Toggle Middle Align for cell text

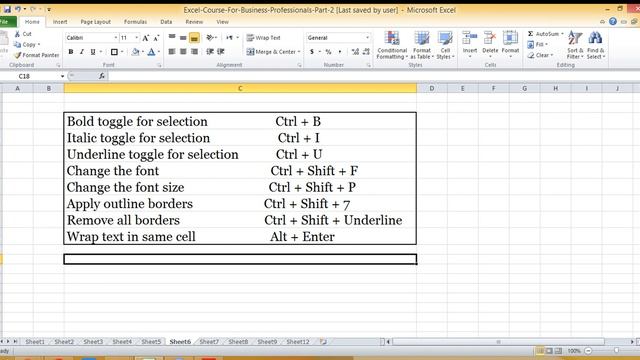click(x=183, y=38)
